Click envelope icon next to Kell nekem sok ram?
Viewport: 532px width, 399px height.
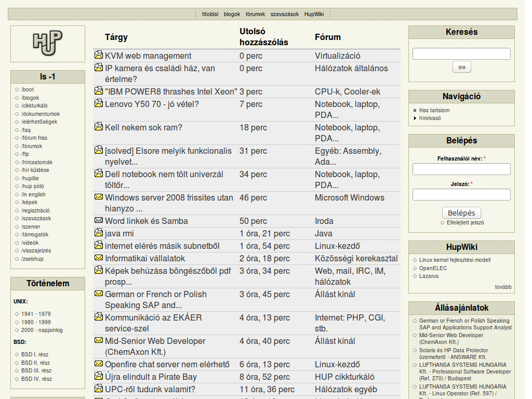(99, 127)
